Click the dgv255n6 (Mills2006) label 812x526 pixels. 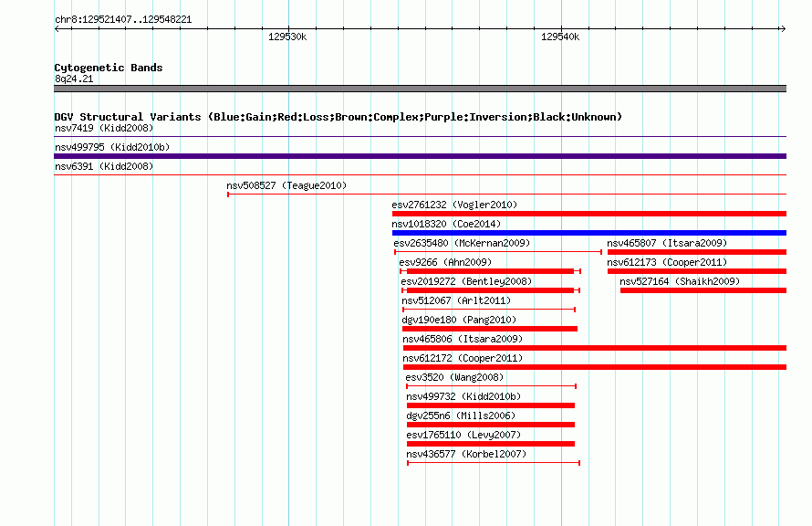(461, 416)
